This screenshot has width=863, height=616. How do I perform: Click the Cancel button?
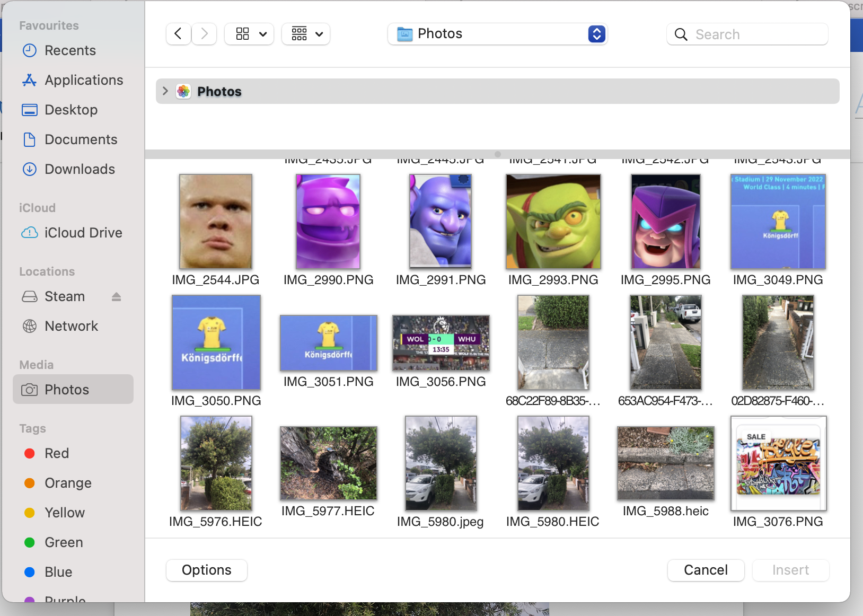(x=706, y=570)
